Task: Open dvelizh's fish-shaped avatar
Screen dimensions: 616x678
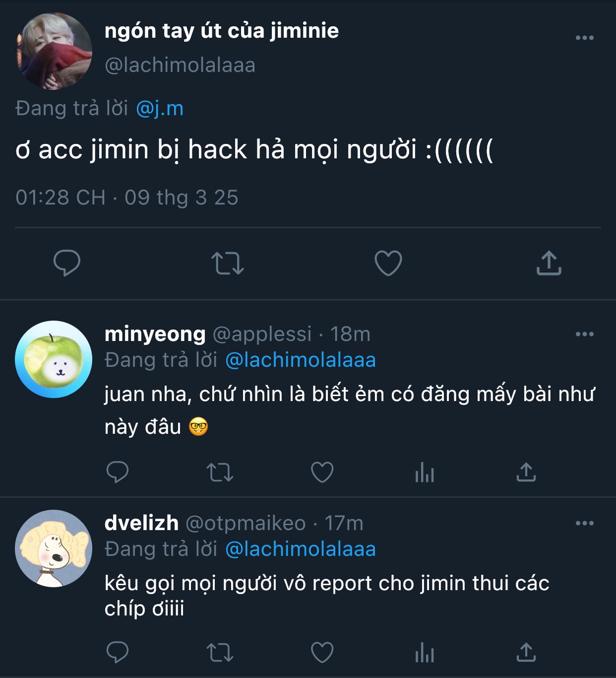Action: 54,548
